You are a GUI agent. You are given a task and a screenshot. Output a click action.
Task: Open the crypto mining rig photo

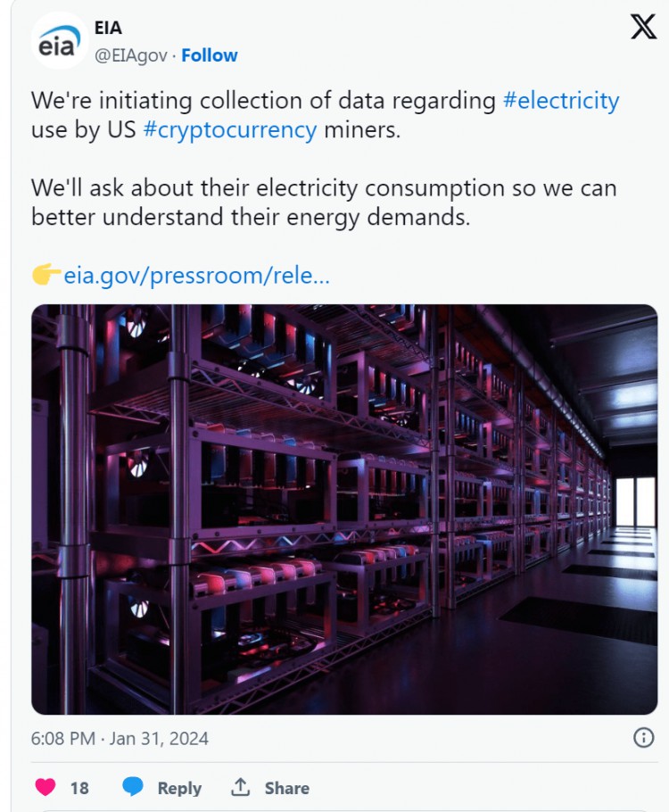click(344, 510)
